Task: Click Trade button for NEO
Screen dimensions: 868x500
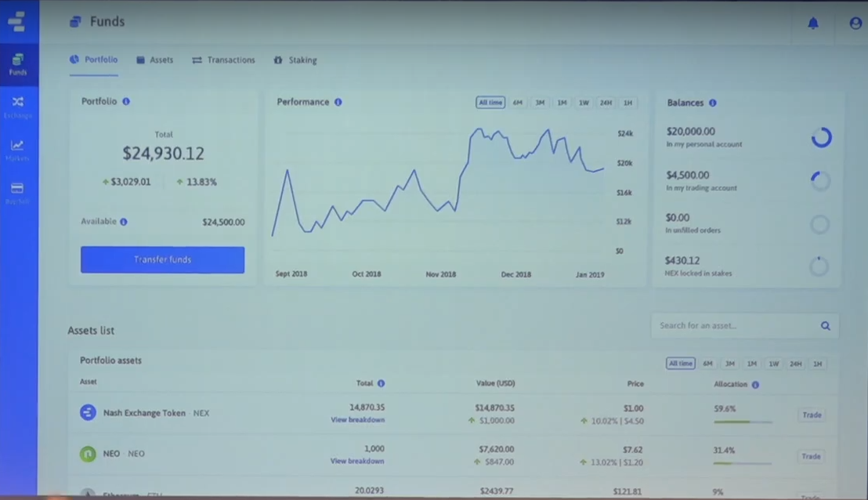Action: 811,456
